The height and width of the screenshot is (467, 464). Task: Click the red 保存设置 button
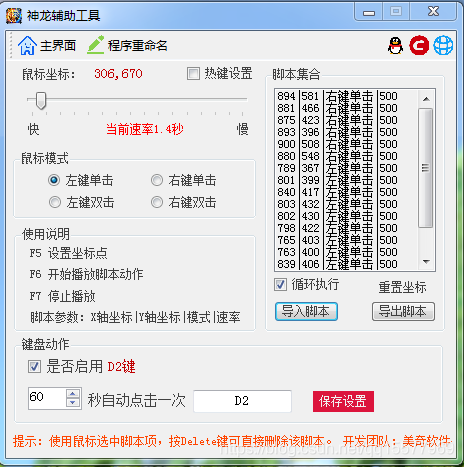click(x=343, y=401)
